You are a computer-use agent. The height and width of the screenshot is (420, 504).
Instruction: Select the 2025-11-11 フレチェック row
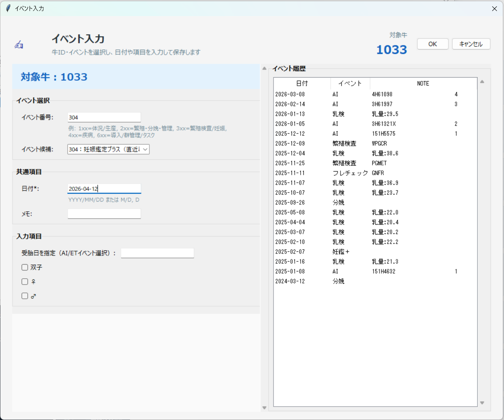click(x=375, y=173)
